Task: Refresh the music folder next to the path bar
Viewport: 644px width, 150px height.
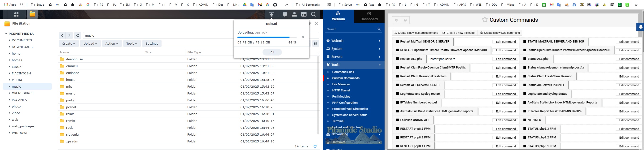Action: click(x=78, y=35)
